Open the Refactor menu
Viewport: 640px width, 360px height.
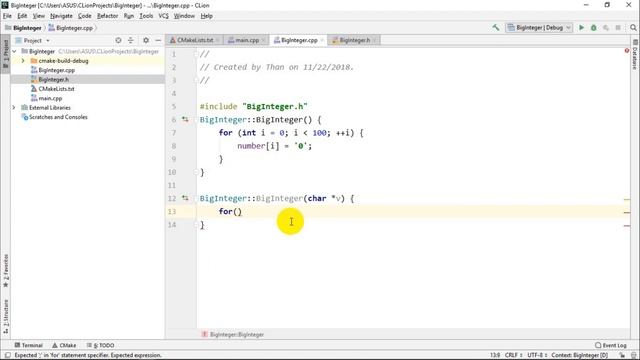point(107,16)
